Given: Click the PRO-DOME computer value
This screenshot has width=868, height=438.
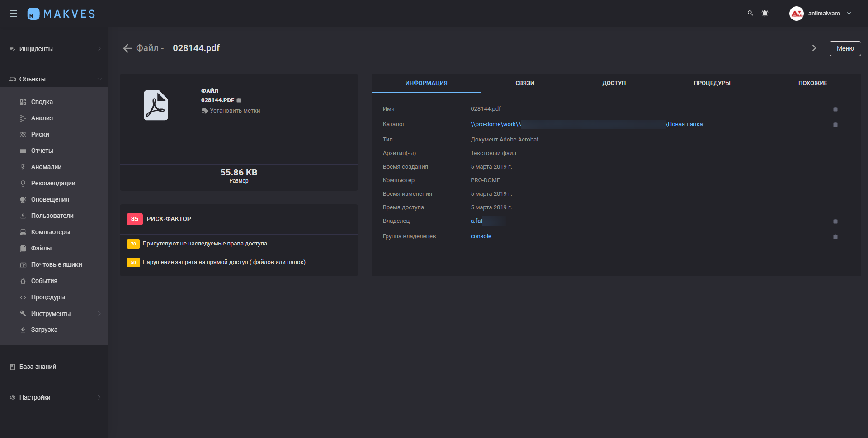Looking at the screenshot, I should click(x=486, y=180).
